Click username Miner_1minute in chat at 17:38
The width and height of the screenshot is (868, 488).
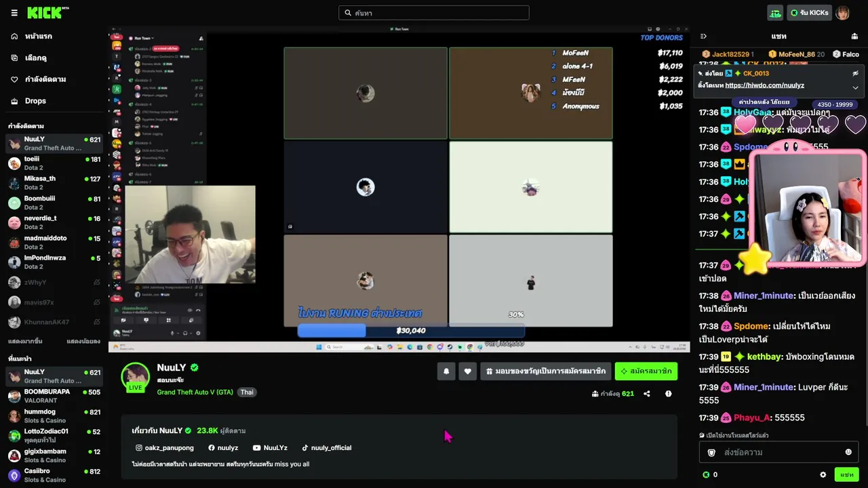pos(763,296)
